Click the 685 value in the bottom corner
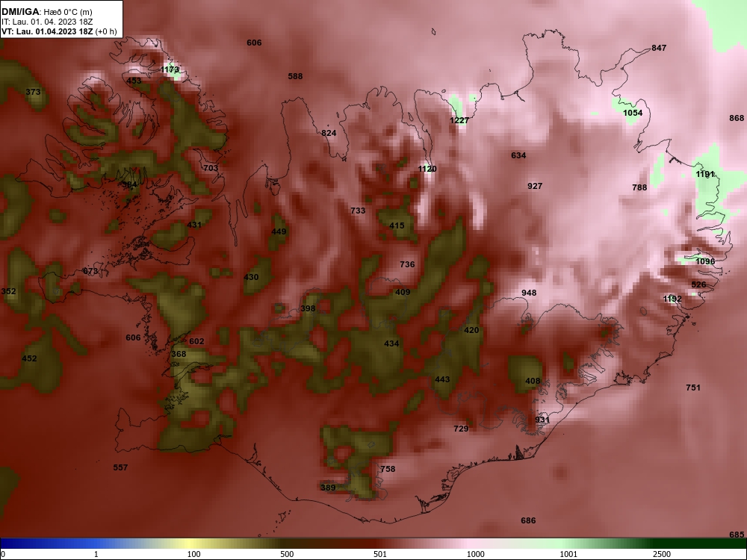 pos(737,535)
